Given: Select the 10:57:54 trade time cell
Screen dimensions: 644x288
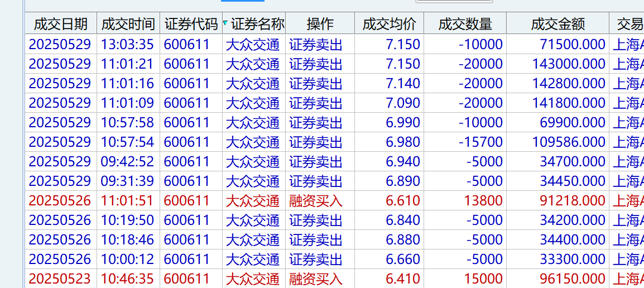Looking at the screenshot, I should coord(127,142).
